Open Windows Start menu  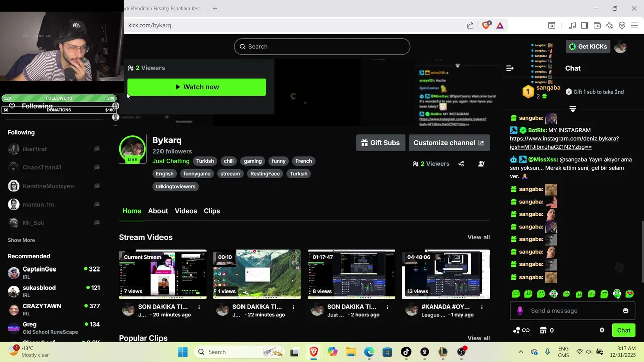point(182,352)
